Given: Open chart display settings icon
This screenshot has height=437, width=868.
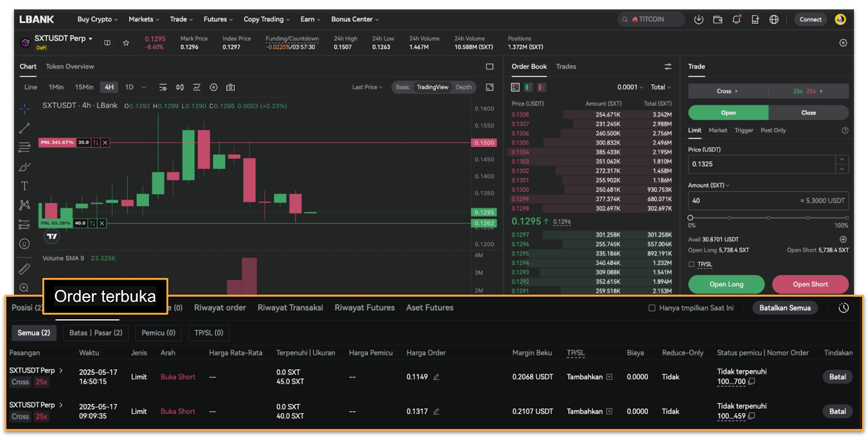Looking at the screenshot, I should point(163,87).
